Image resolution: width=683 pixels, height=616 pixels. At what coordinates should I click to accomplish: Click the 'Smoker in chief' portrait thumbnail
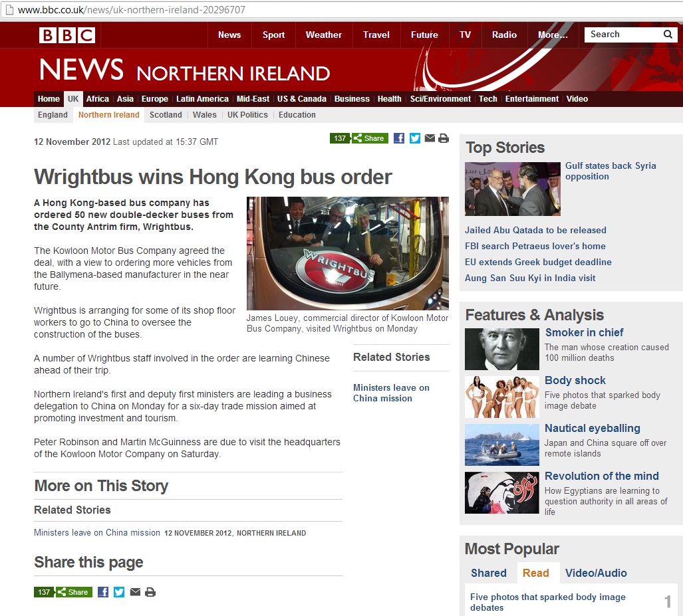tap(501, 349)
